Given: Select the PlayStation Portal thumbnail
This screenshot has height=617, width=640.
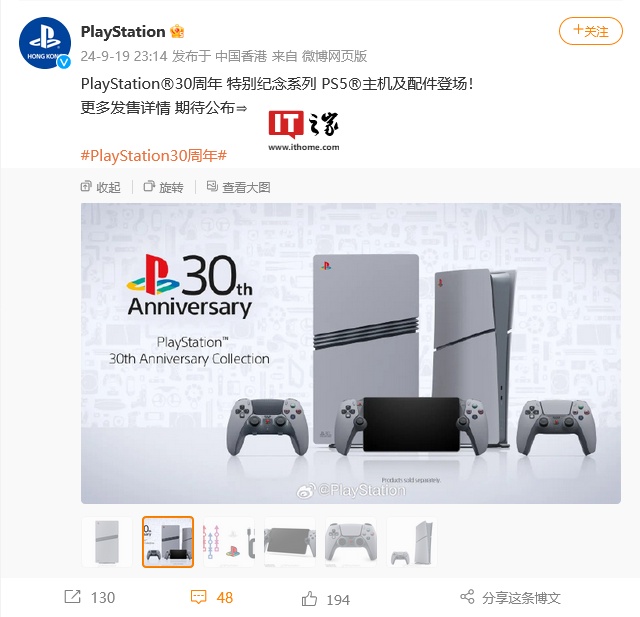Looking at the screenshot, I should tap(290, 542).
